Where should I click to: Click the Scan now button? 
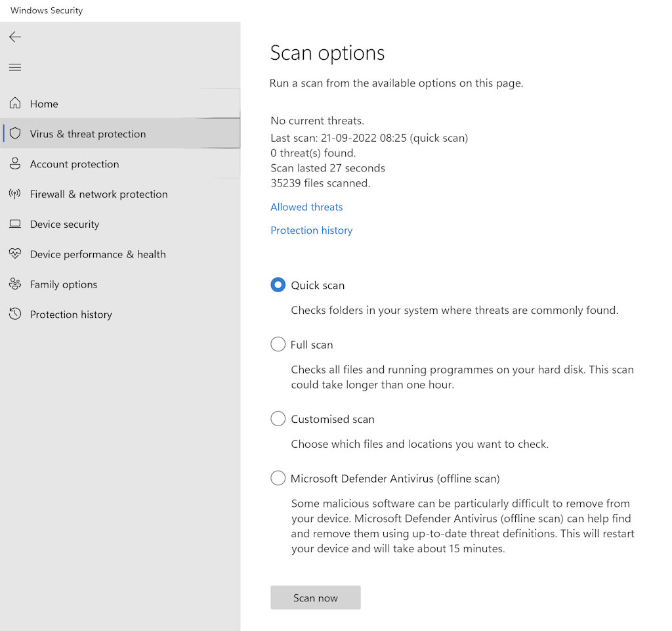click(316, 598)
